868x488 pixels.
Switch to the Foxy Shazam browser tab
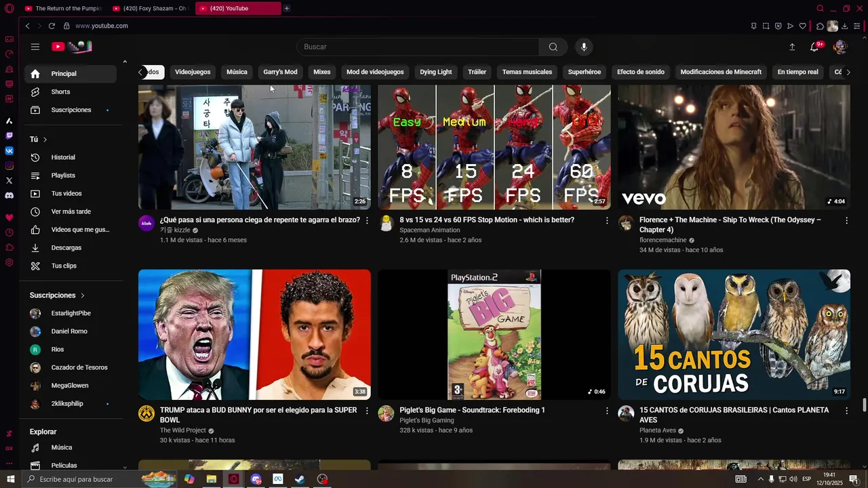click(x=150, y=8)
